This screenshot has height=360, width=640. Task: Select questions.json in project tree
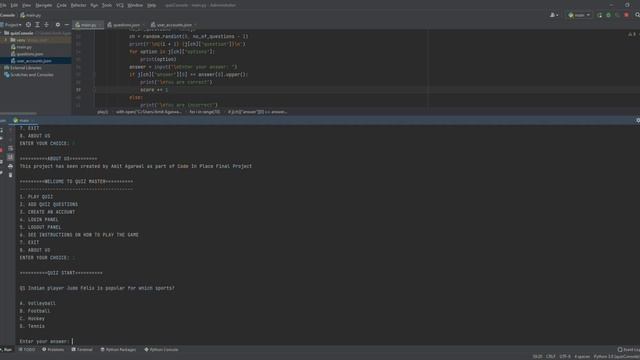point(30,54)
